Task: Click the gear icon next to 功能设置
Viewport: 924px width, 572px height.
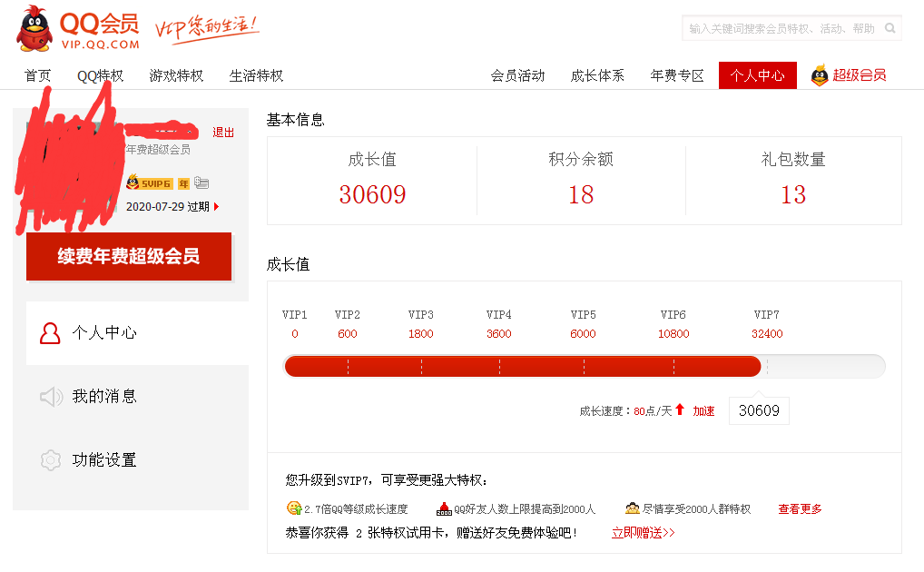Action: [51, 460]
